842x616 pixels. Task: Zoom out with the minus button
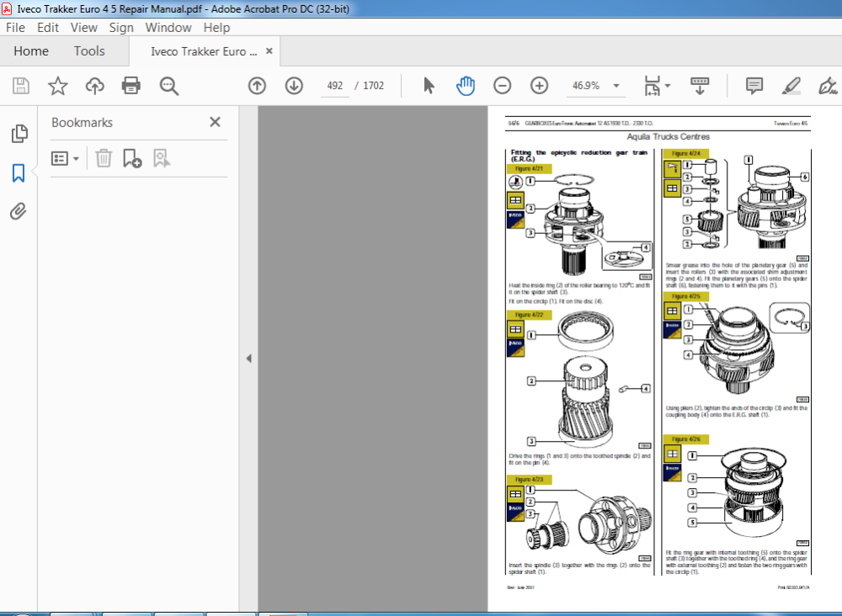pos(502,86)
